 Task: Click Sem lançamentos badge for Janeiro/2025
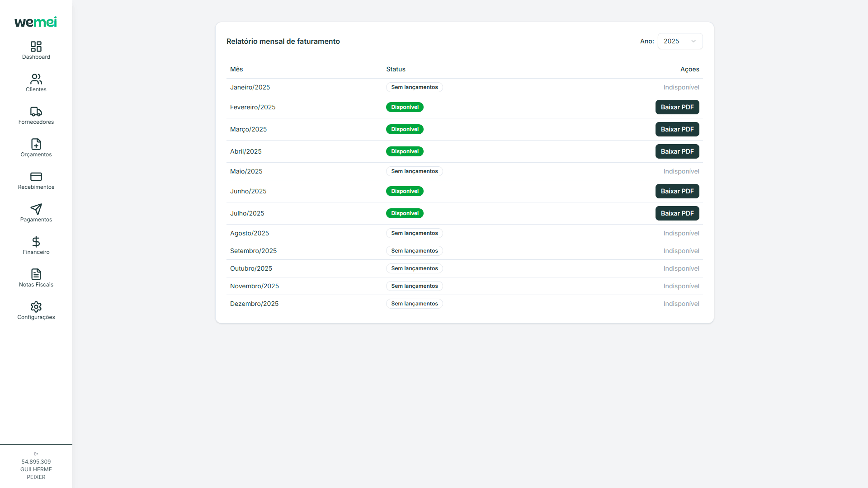click(x=414, y=87)
